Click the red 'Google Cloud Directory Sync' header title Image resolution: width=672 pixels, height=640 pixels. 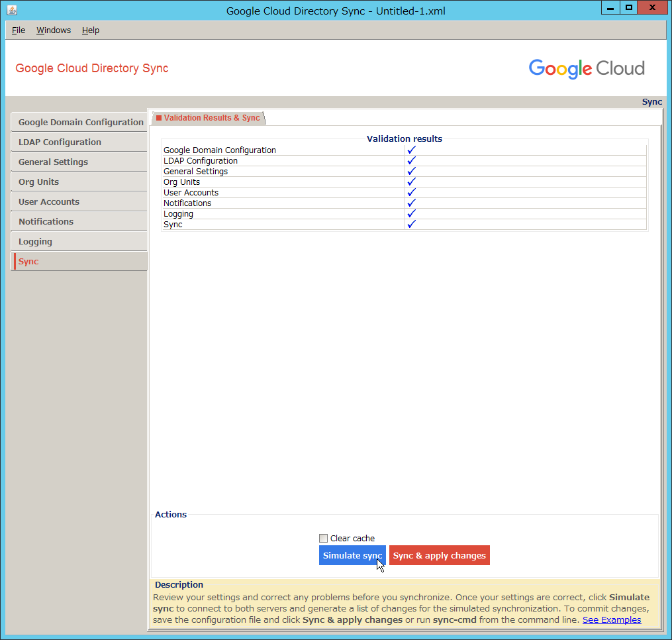click(92, 68)
